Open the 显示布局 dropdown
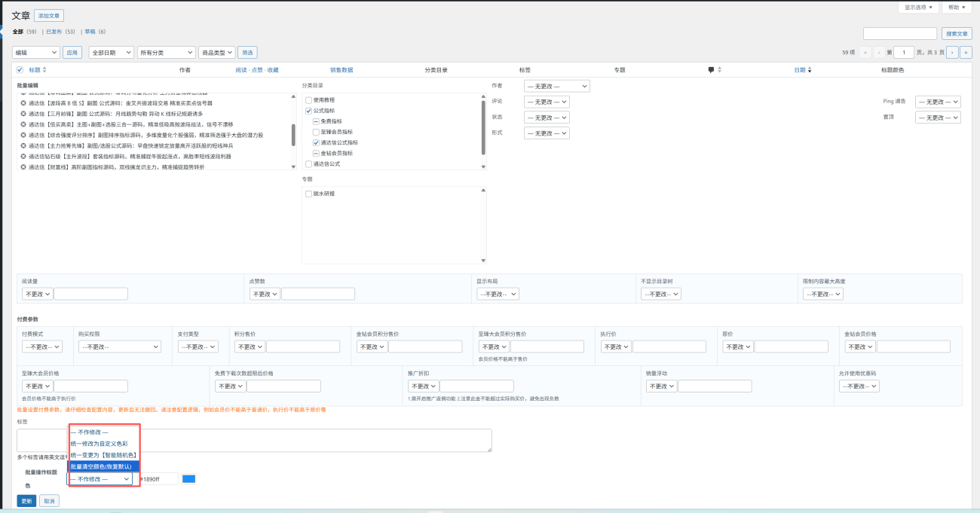Viewport: 980px width, 513px height. [497, 294]
